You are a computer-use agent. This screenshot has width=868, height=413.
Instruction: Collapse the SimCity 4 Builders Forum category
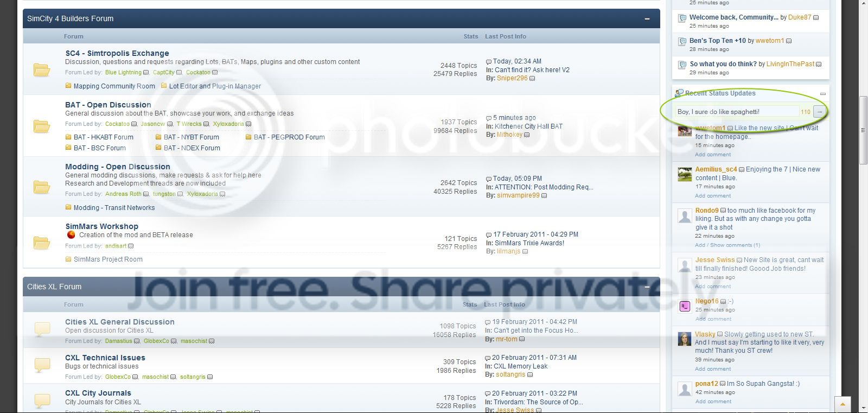point(647,19)
